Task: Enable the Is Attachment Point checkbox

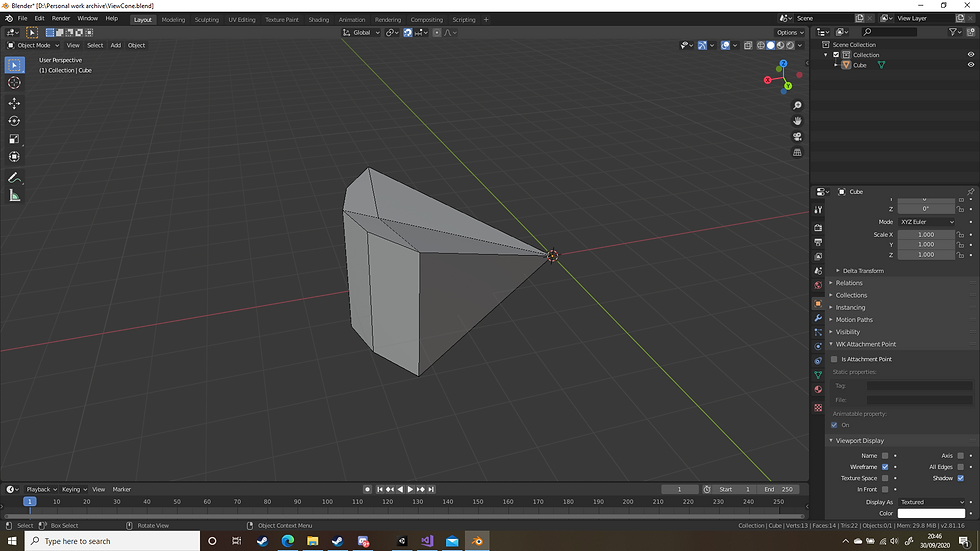Action: [x=834, y=359]
